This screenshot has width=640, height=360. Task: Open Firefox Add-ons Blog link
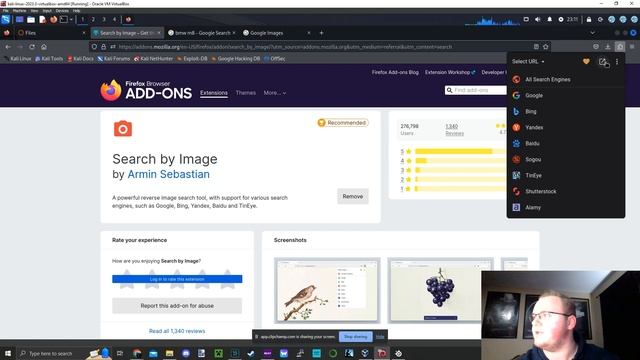(x=395, y=72)
